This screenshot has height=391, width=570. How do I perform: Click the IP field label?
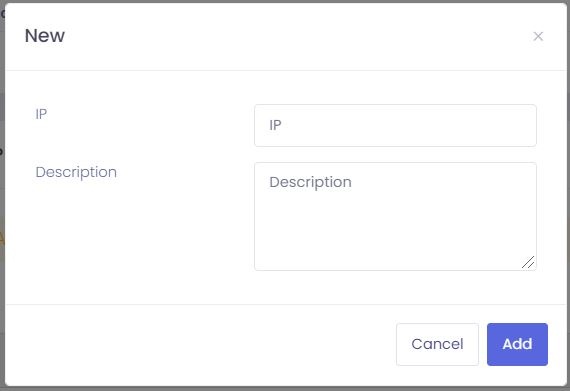[x=41, y=114]
